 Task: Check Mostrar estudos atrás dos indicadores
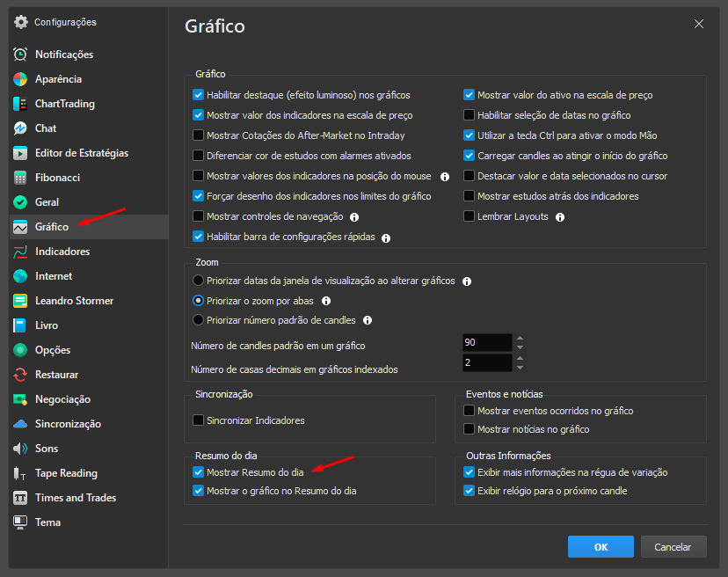click(x=469, y=196)
